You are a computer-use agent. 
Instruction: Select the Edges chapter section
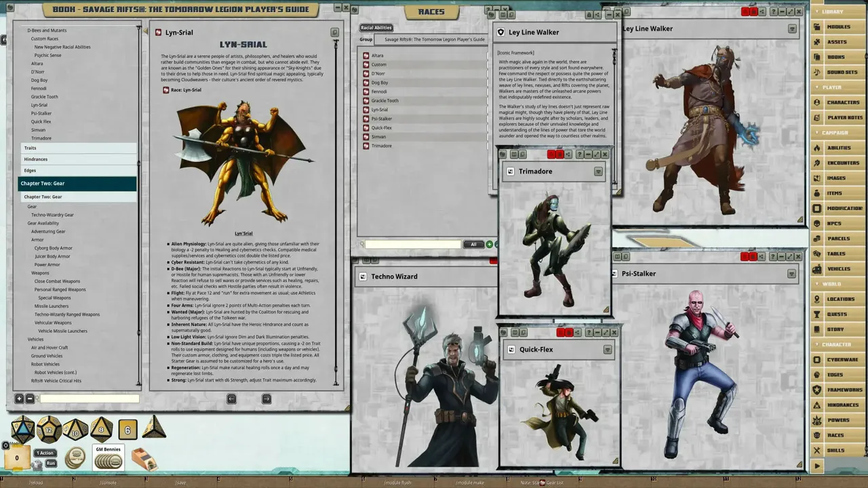[x=78, y=171]
